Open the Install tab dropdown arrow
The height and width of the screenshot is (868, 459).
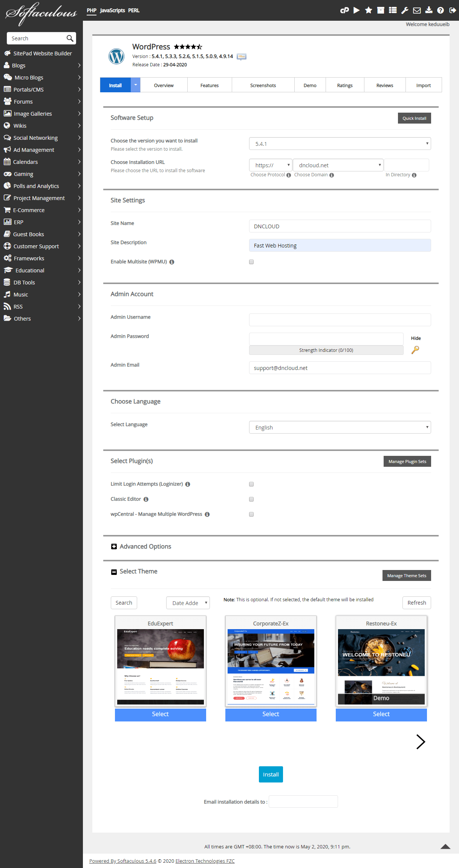coord(136,85)
